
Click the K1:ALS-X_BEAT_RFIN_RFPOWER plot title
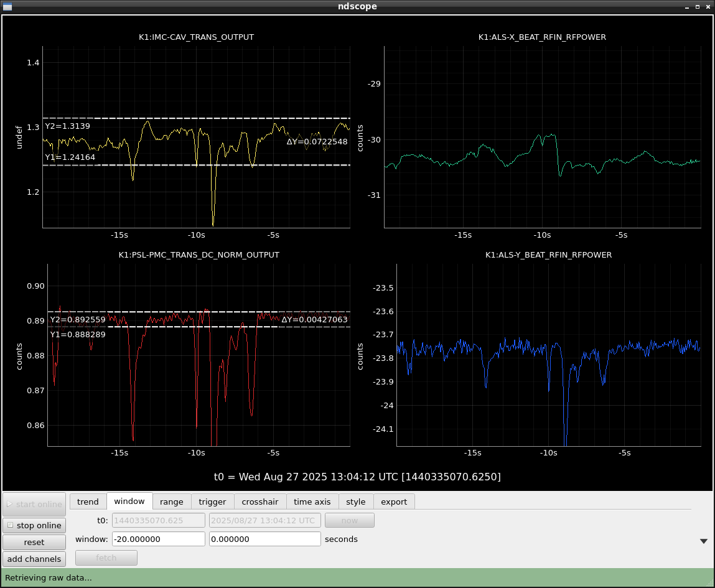(x=542, y=37)
